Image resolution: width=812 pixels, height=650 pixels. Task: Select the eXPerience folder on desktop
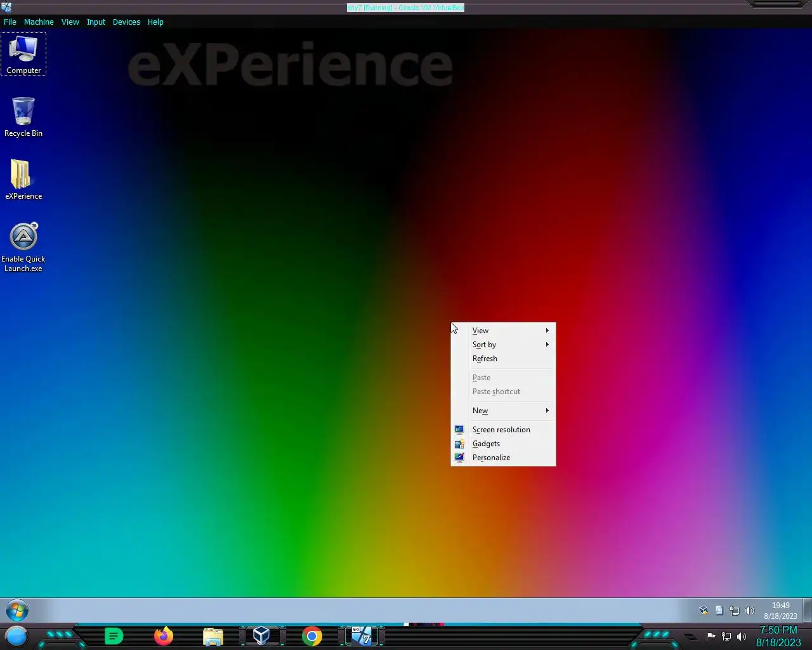point(23,179)
